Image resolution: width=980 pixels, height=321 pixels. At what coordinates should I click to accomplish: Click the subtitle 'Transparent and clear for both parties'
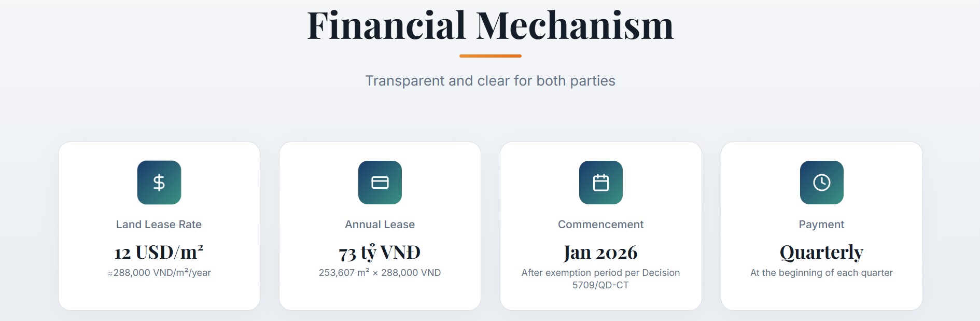[x=490, y=81]
